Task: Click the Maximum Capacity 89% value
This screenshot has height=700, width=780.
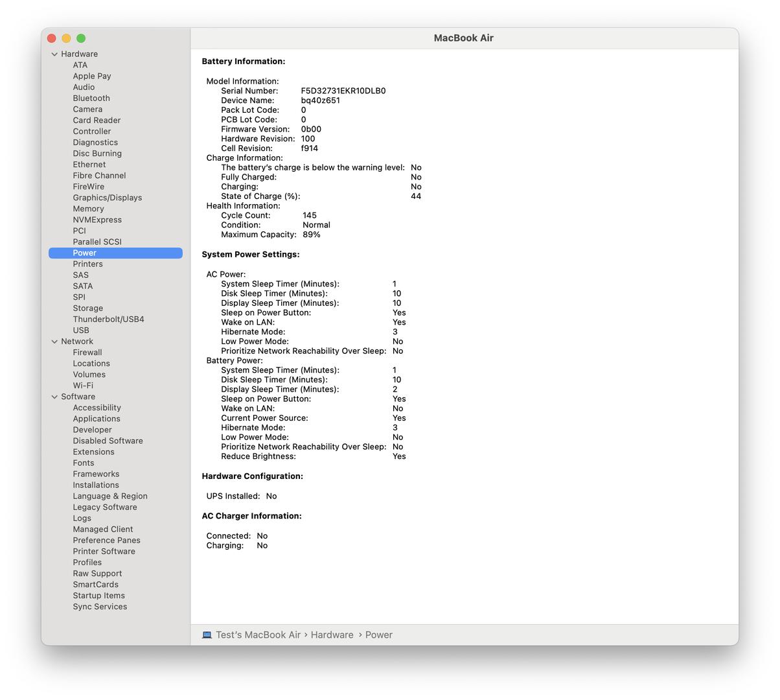Action: (312, 235)
